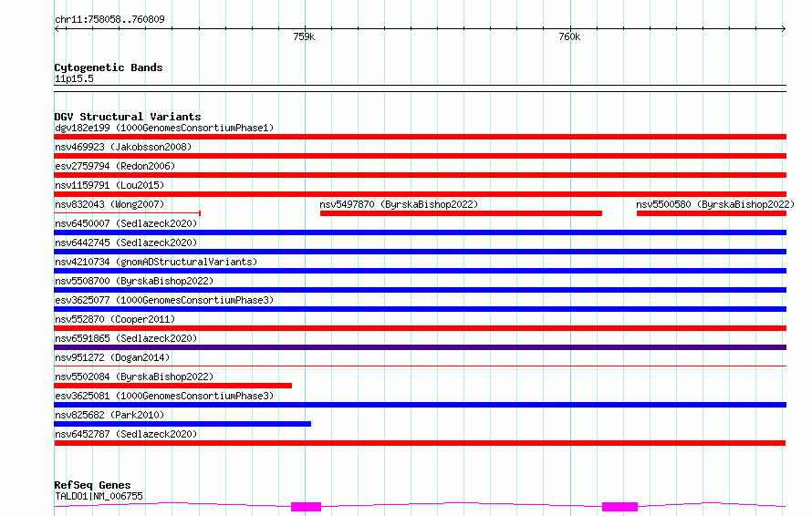Click the DGV Structural Variants track title

[x=128, y=117]
